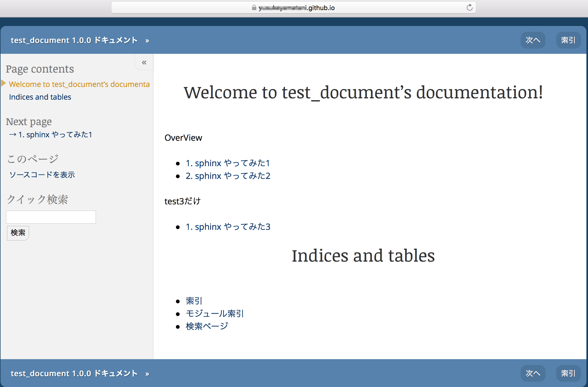Image resolution: width=588 pixels, height=387 pixels.
Task: Click inside the クイック検索 search field
Action: pyautogui.click(x=51, y=217)
